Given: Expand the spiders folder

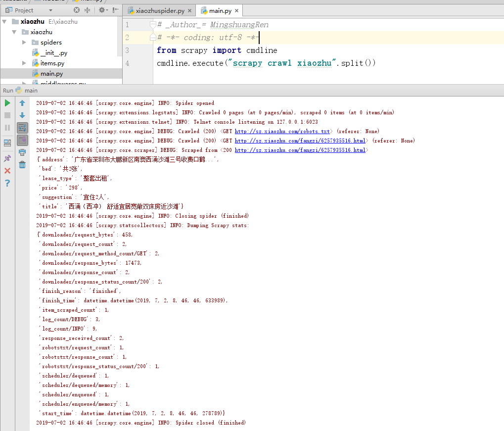Looking at the screenshot, I should (24, 42).
